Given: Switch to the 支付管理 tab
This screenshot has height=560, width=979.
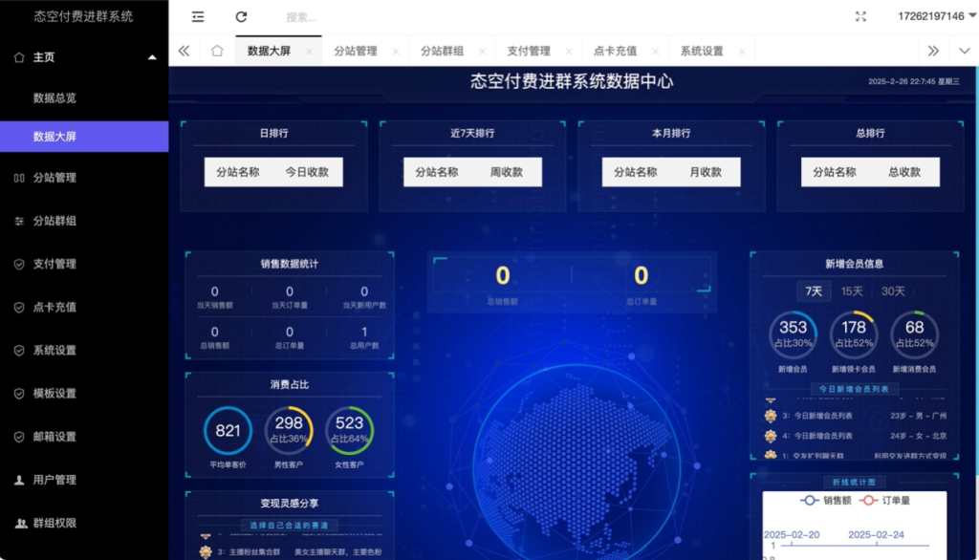Looking at the screenshot, I should click(528, 52).
